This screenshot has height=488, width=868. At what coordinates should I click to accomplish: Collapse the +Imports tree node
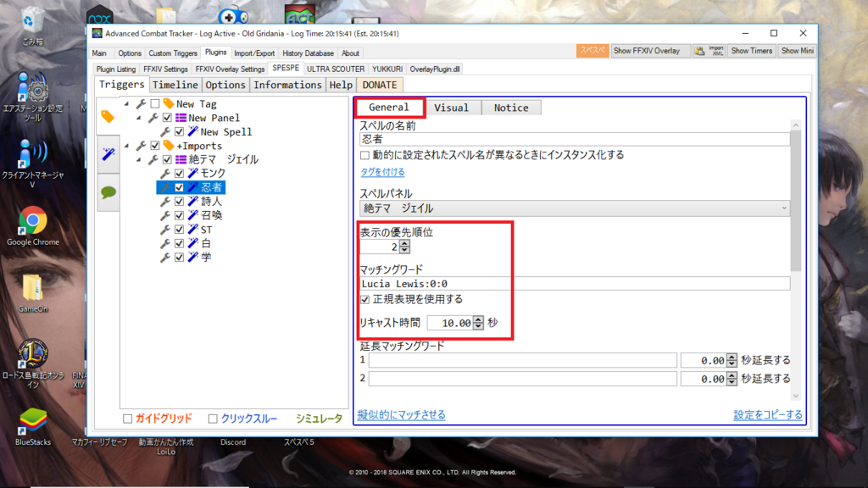coord(127,146)
